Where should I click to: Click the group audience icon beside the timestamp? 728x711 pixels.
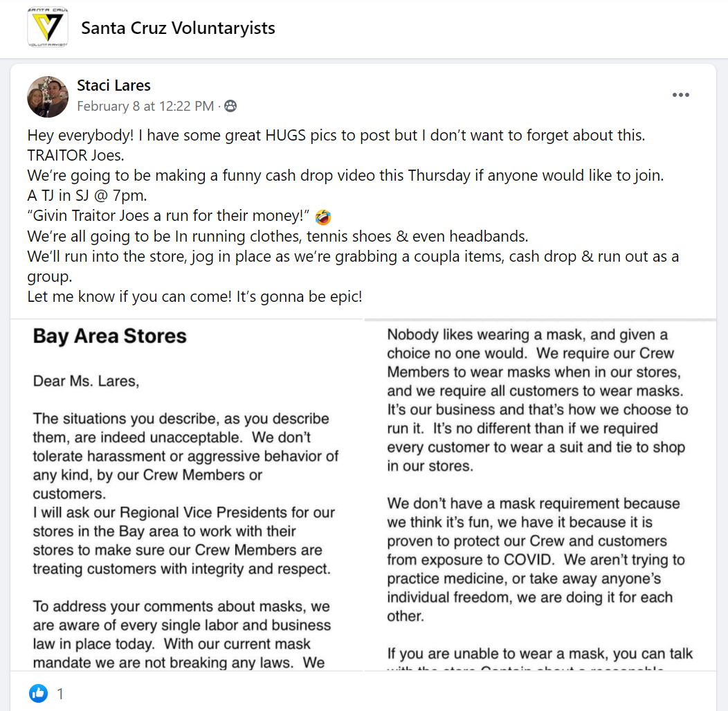point(230,106)
